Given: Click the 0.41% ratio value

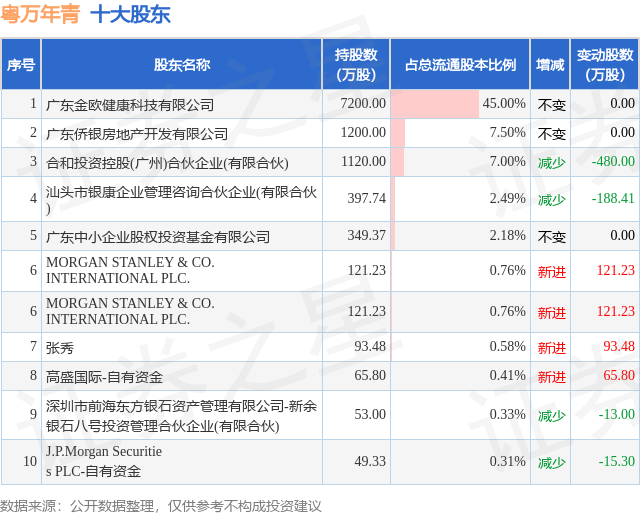Looking at the screenshot, I should pos(507,375).
